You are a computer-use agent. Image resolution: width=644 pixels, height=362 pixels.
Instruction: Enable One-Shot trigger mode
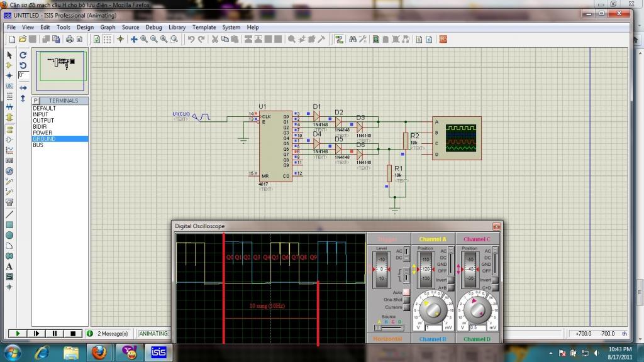click(x=406, y=300)
